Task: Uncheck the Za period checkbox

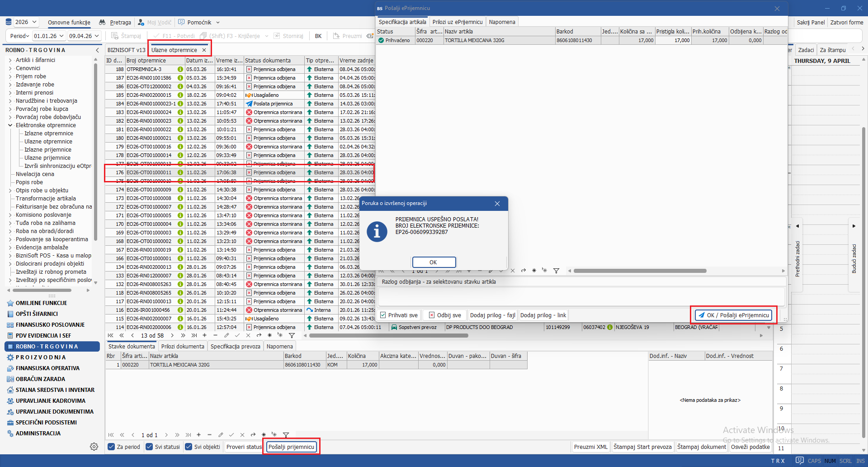Action: tap(111, 447)
